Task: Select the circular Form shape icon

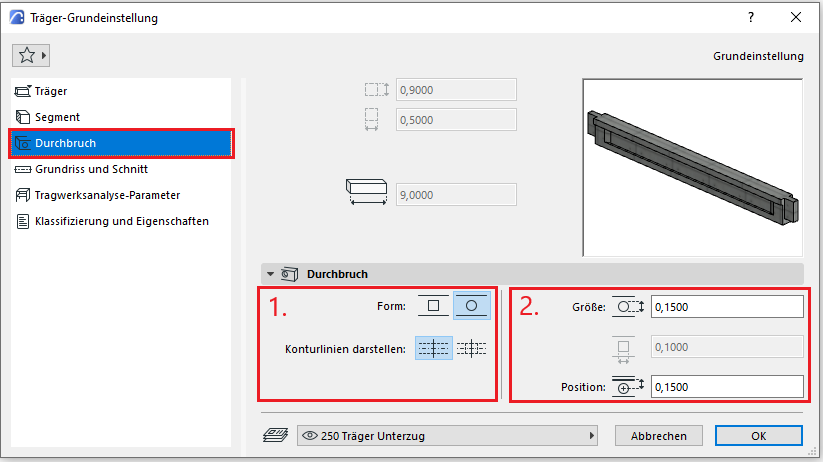Action: point(471,306)
